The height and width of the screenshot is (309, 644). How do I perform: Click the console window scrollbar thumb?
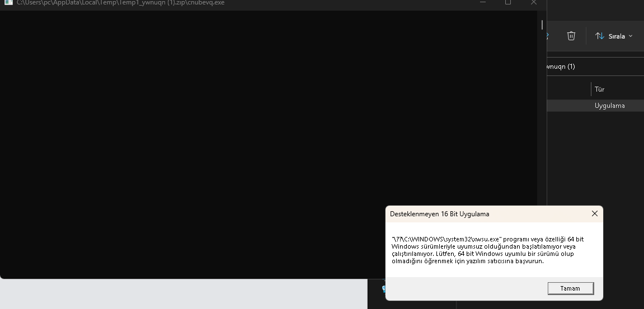pyautogui.click(x=542, y=25)
